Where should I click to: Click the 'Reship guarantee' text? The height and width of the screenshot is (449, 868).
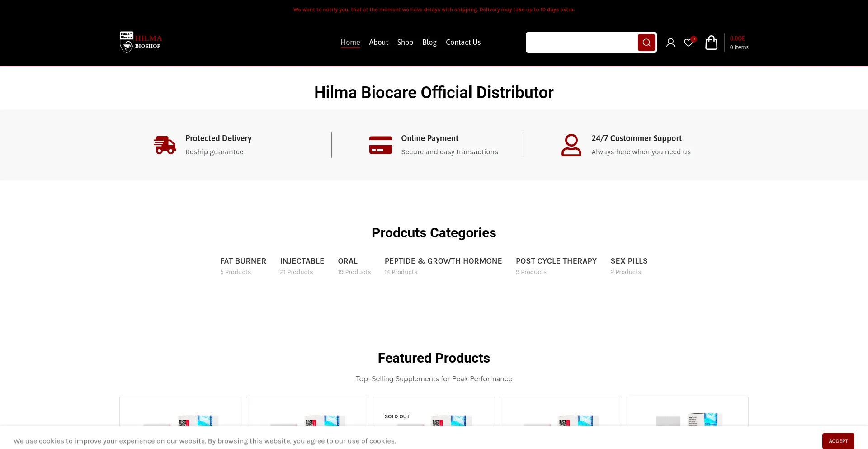pyautogui.click(x=214, y=152)
